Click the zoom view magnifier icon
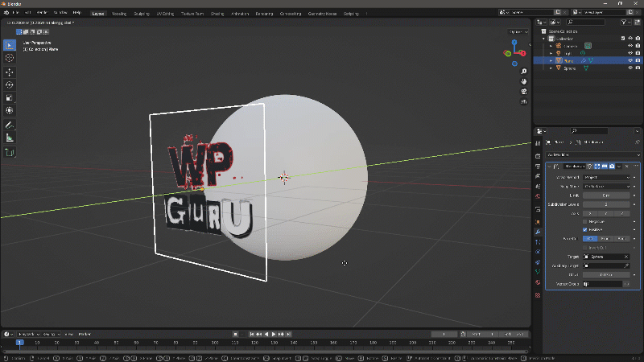Viewport: 644px width, 362px height. (524, 72)
